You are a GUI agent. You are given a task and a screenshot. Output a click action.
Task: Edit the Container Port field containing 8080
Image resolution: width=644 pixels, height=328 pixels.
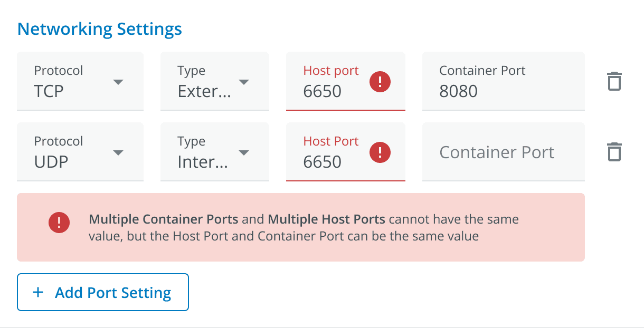504,81
